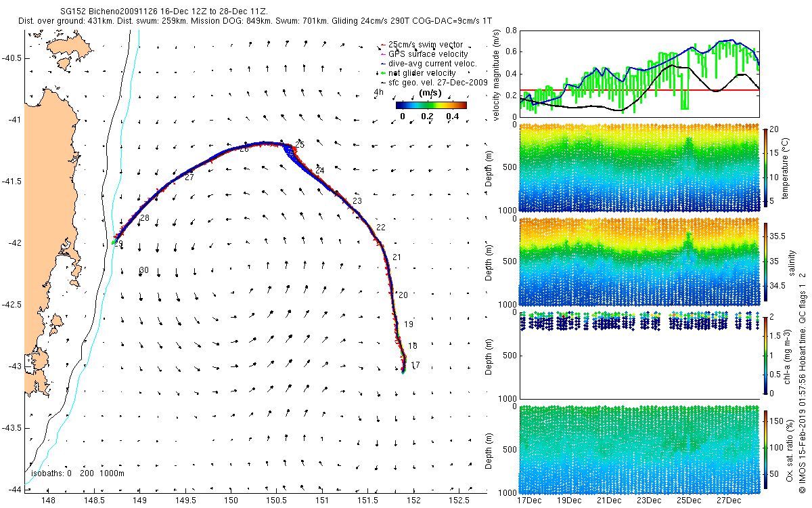Click the 'isobaths: 0 200 1000m' caption
This screenshot has height=508, width=812.
point(78,473)
